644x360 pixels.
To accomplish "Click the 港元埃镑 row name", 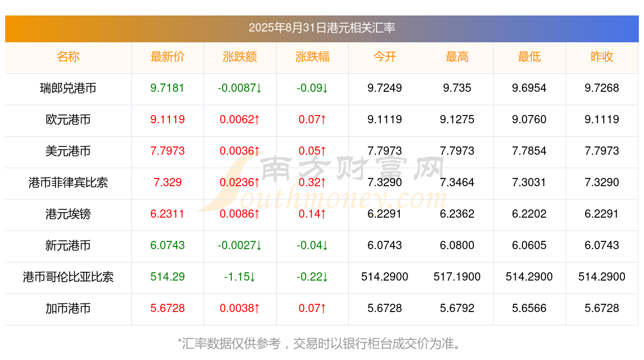I will (69, 214).
